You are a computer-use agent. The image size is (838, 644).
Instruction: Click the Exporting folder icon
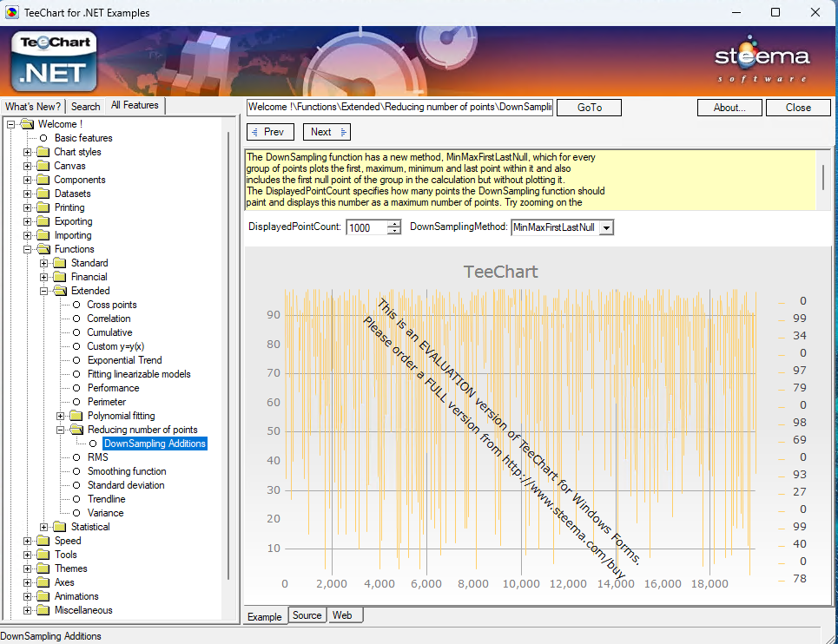tap(43, 221)
